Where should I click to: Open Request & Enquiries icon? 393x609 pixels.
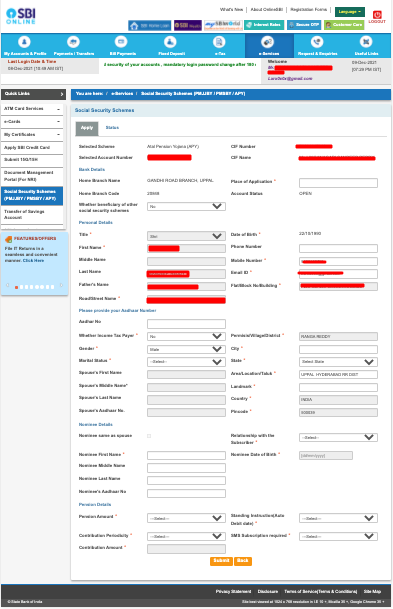317,42
